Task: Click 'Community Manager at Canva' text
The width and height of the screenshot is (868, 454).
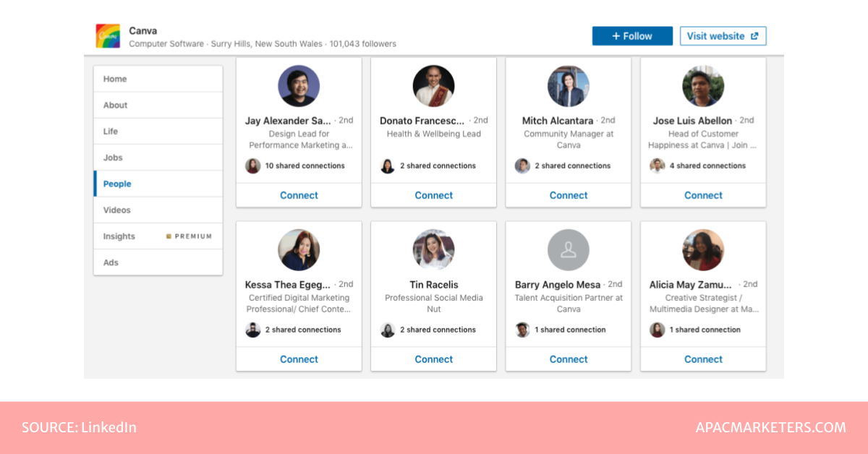Action: click(x=569, y=140)
